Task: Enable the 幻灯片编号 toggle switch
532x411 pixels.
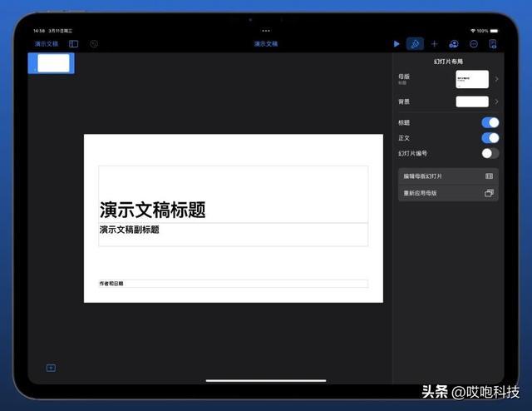Action: pyautogui.click(x=490, y=153)
